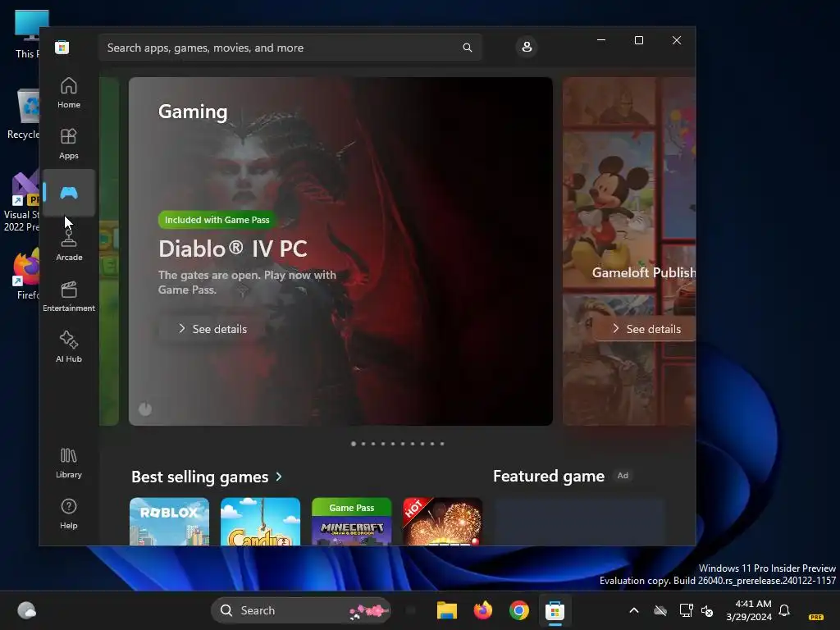Click the Diablo IV PC title text
Viewport: 840px width, 630px height.
pyautogui.click(x=232, y=249)
